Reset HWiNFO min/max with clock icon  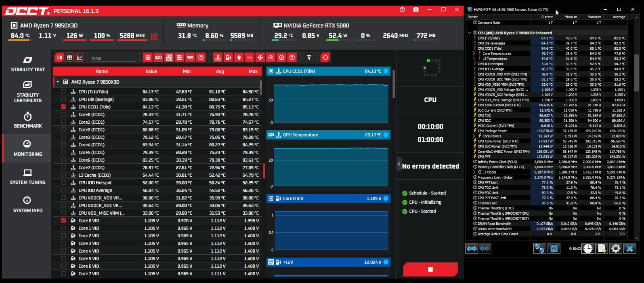pyautogui.click(x=588, y=249)
